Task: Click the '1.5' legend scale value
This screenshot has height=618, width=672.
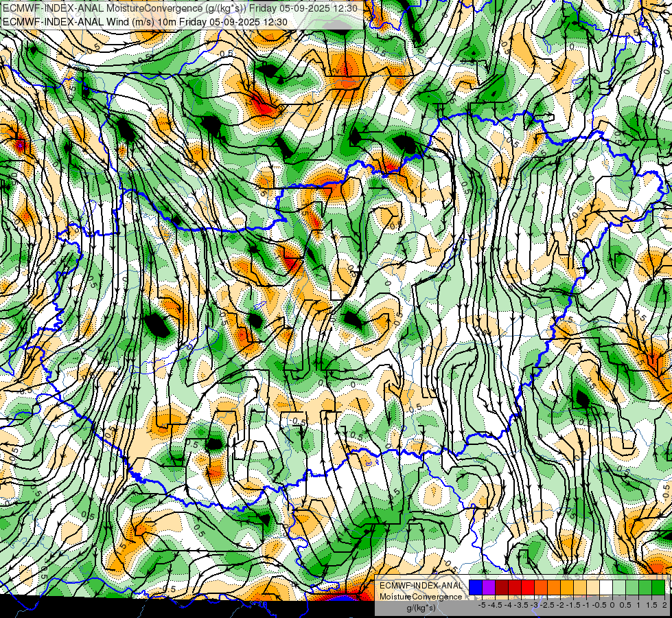Action: 652,605
